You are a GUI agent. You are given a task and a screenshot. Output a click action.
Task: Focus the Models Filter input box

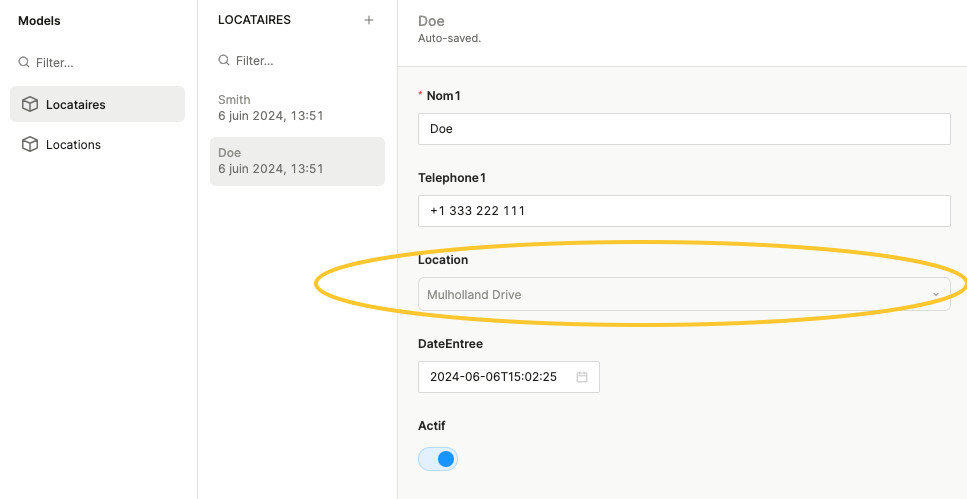pos(100,62)
